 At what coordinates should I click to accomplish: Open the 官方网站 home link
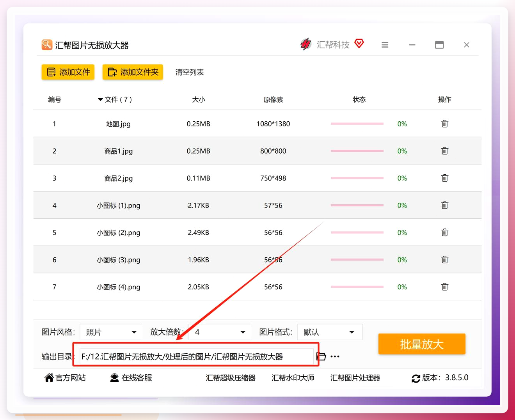click(x=65, y=377)
